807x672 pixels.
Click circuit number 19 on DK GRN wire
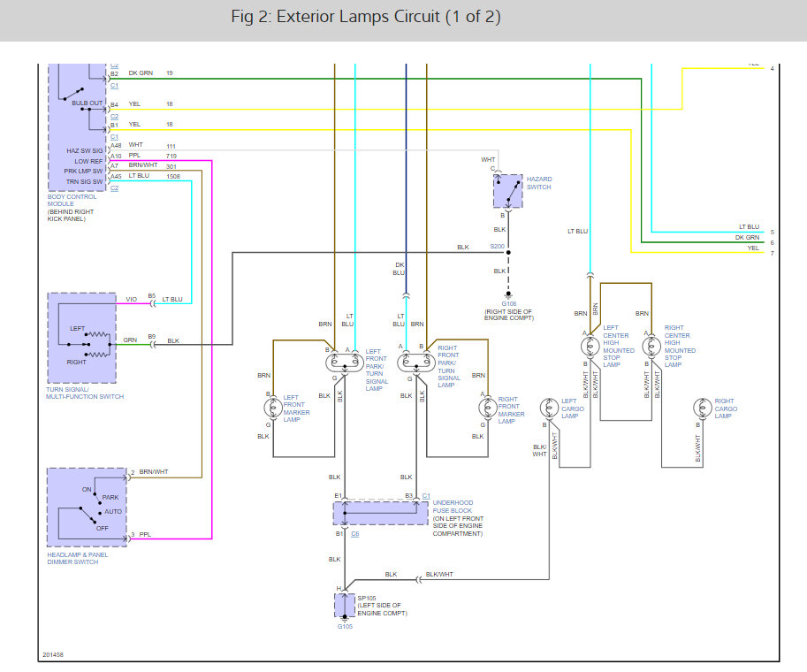(170, 73)
